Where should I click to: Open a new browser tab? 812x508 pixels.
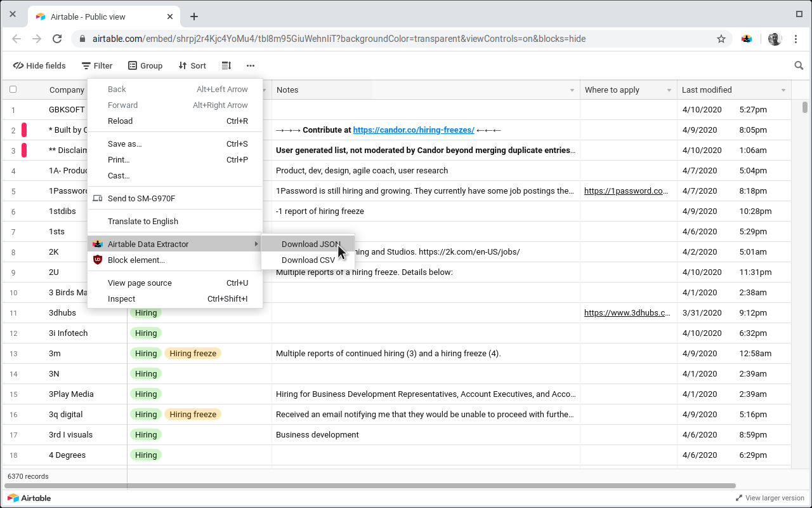point(194,17)
